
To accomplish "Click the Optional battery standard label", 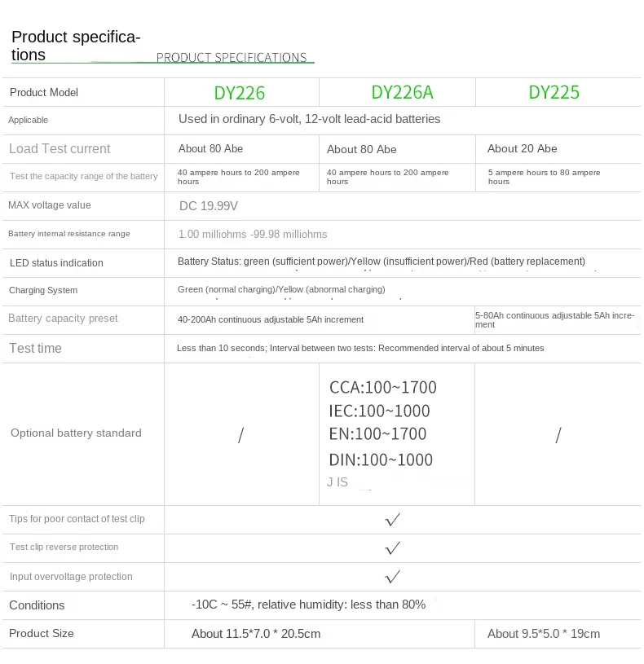I will [76, 433].
